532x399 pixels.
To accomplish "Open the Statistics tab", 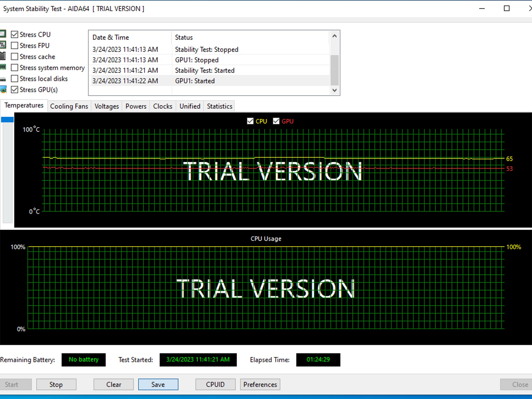I will tap(220, 106).
